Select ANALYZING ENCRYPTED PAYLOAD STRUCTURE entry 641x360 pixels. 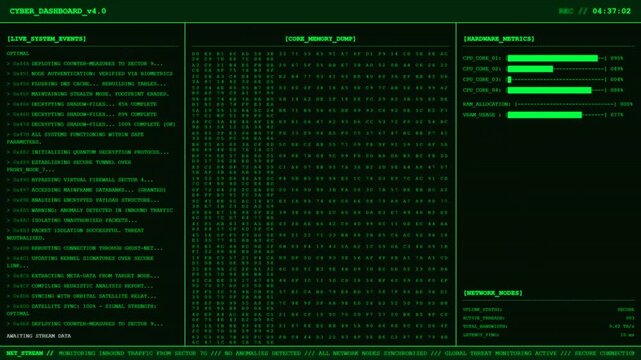point(83,200)
